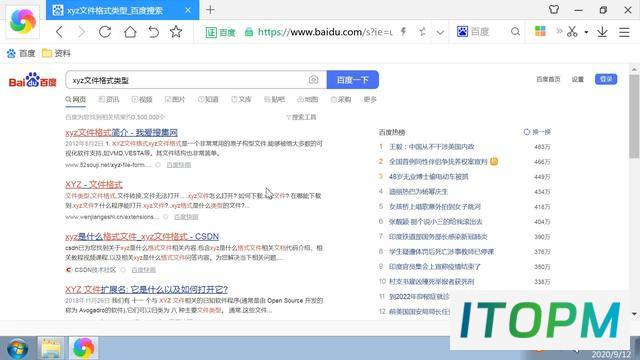640x360 pixels.
Task: Click the blue 登录 button
Action: pos(606,79)
